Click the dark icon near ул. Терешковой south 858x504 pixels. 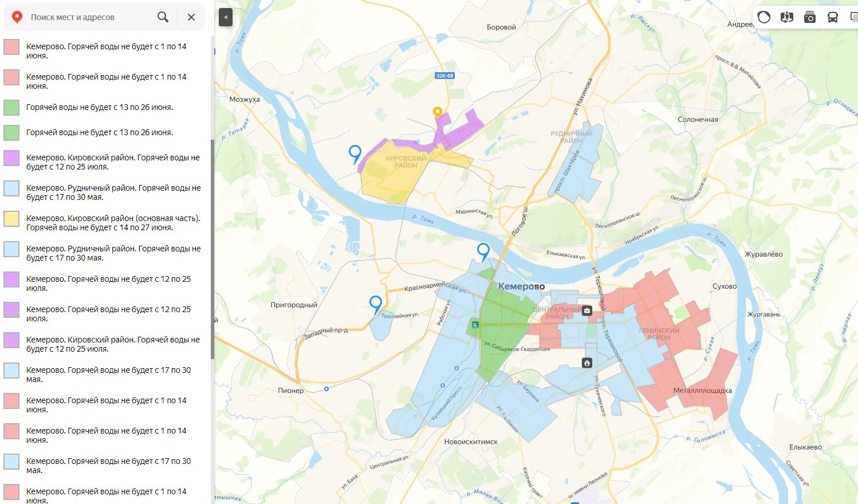(x=587, y=363)
